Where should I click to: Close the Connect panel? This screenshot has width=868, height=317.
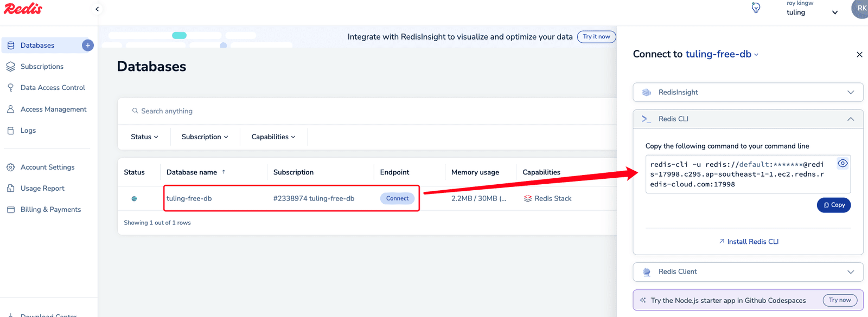(859, 55)
